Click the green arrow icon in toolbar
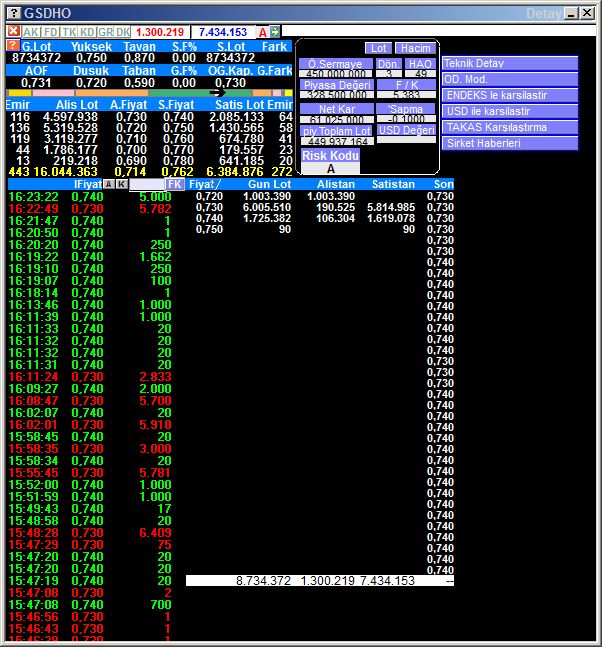602x647 pixels. (x=274, y=31)
